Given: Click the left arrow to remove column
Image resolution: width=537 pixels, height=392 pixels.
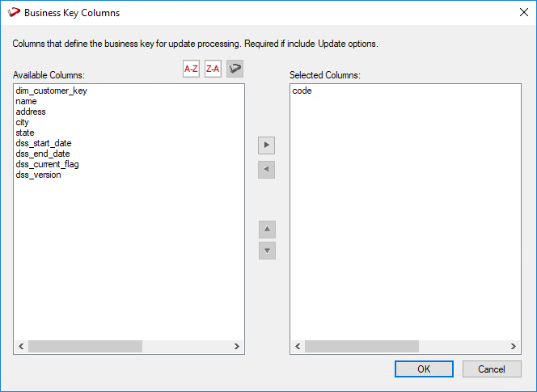Looking at the screenshot, I should 267,170.
